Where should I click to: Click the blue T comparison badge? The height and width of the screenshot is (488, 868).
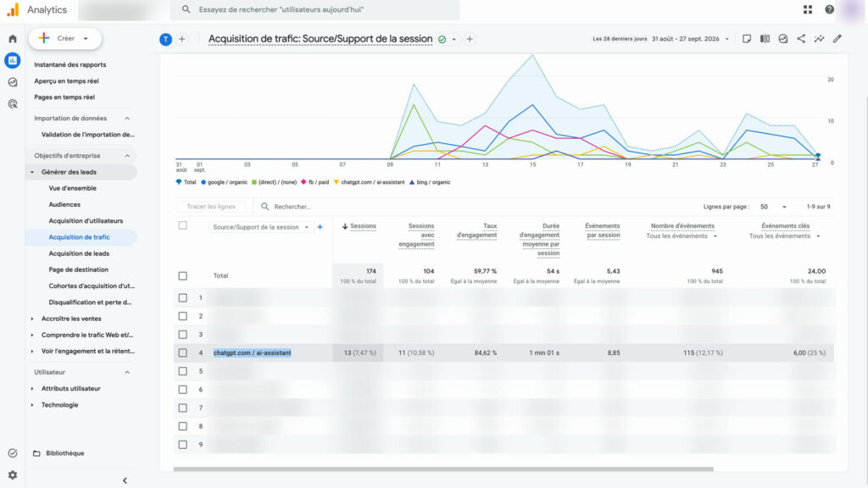pyautogui.click(x=165, y=39)
